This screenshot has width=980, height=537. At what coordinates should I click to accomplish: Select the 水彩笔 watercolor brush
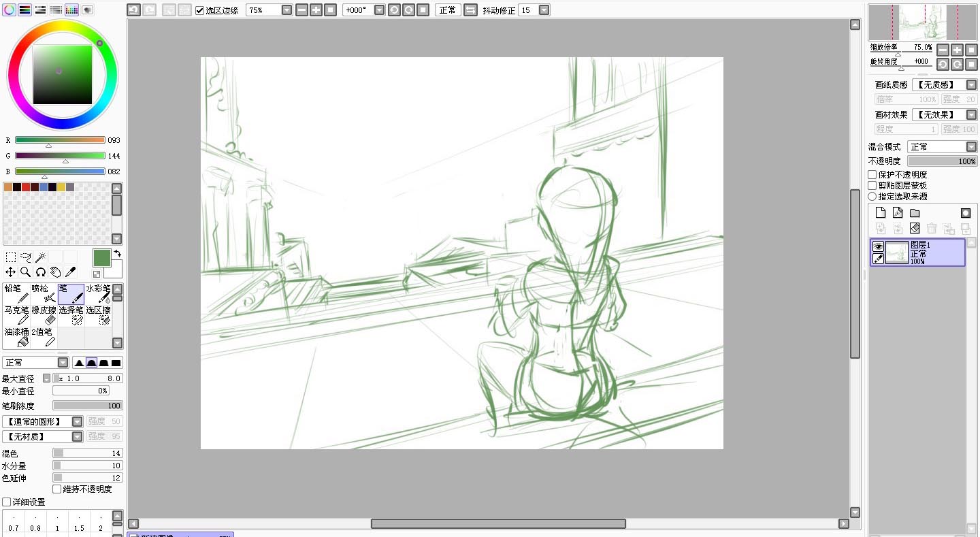(x=98, y=294)
